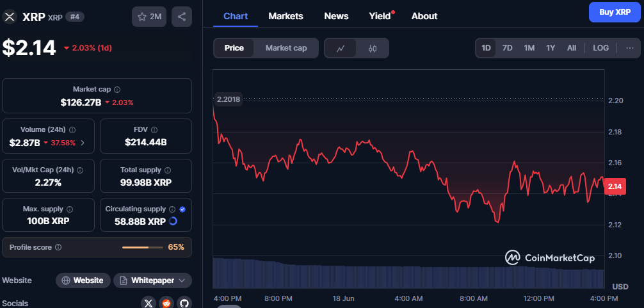Set chart range to 1Y

click(x=551, y=48)
